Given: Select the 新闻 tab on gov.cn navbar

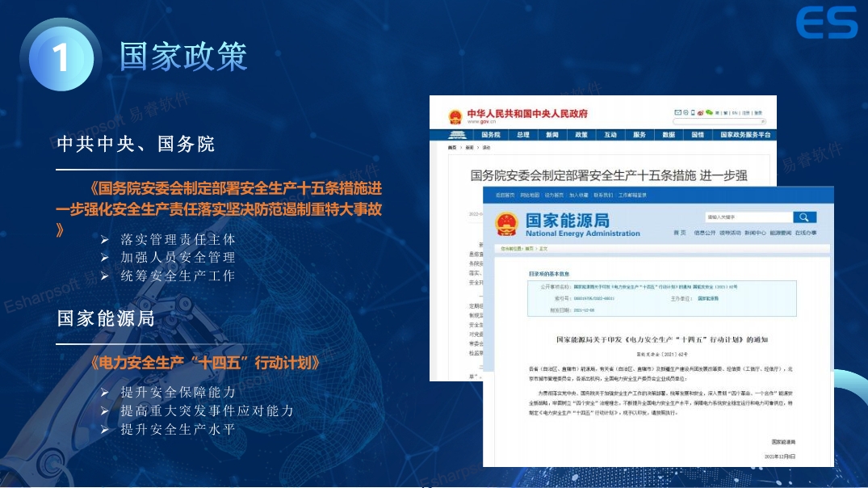Looking at the screenshot, I should (552, 134).
